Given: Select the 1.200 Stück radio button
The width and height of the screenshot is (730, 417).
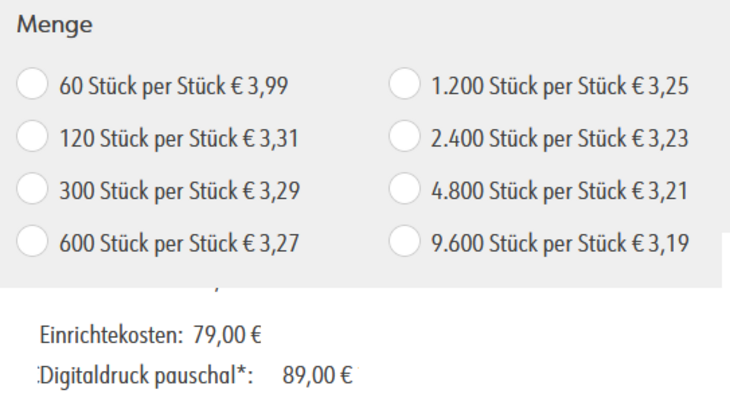Looking at the screenshot, I should (x=404, y=84).
